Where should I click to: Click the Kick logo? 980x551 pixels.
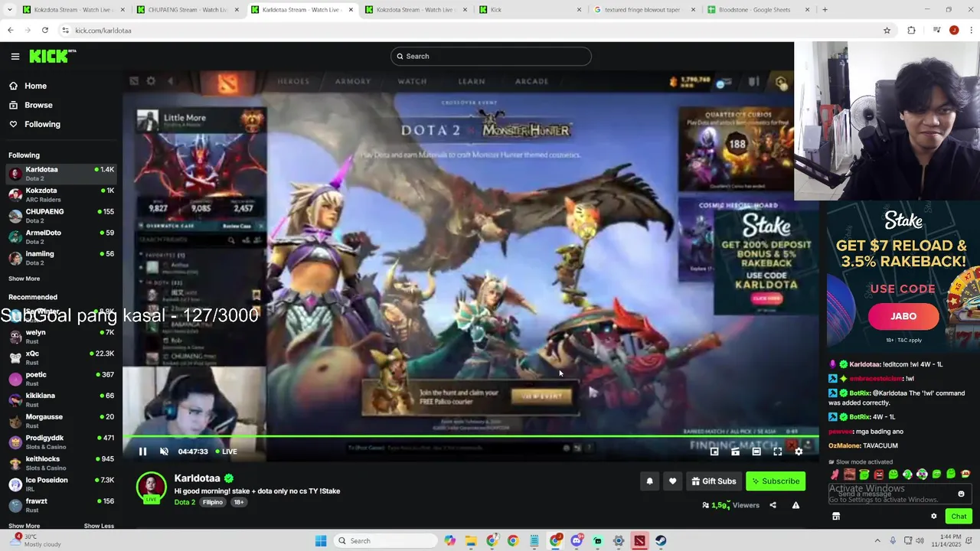coord(52,56)
